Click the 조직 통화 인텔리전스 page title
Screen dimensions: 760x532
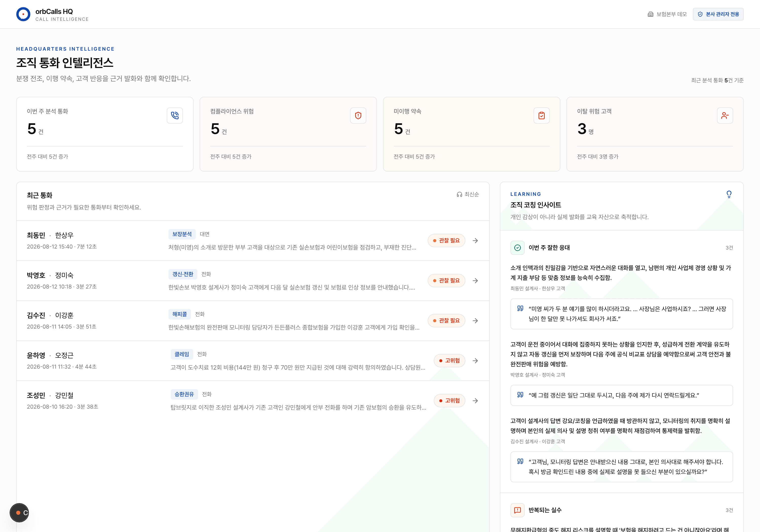click(65, 63)
